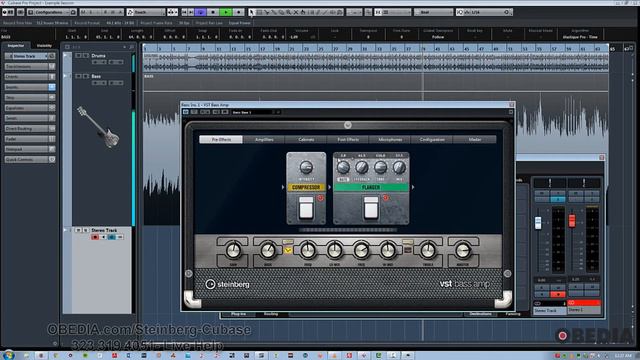Click the Compressor Intensity knob
Image resolution: width=640 pixels, height=360 pixels.
click(x=306, y=167)
